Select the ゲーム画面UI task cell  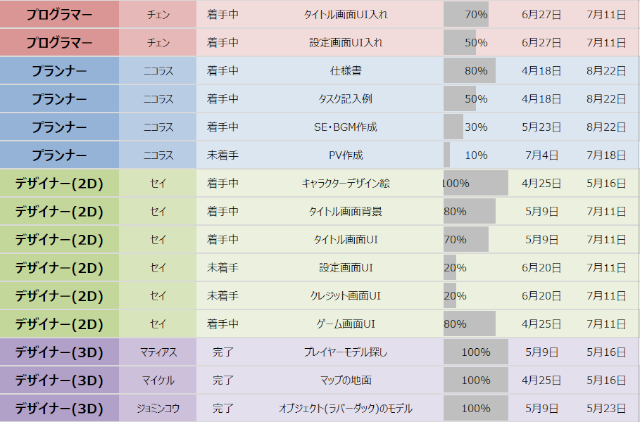pyautogui.click(x=344, y=324)
